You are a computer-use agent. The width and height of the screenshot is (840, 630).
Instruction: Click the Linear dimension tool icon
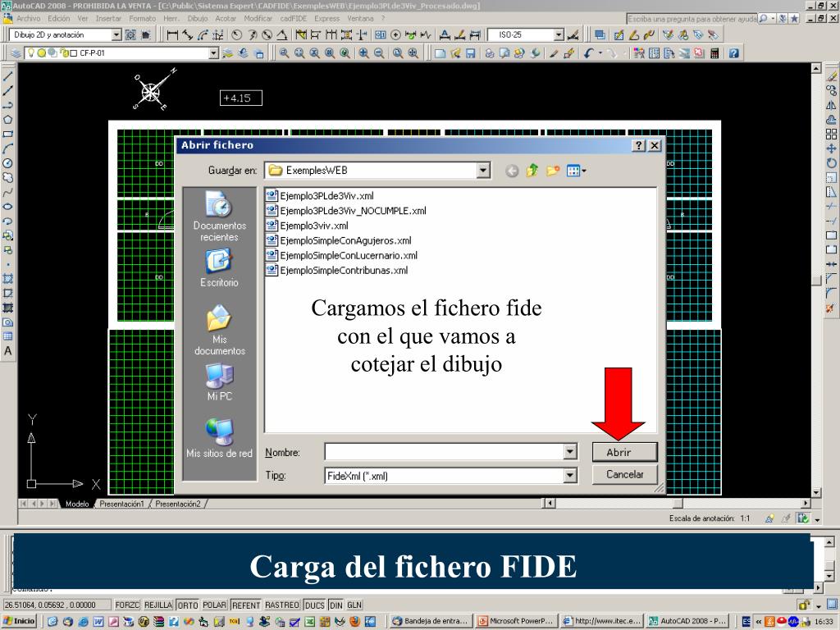pyautogui.click(x=172, y=35)
